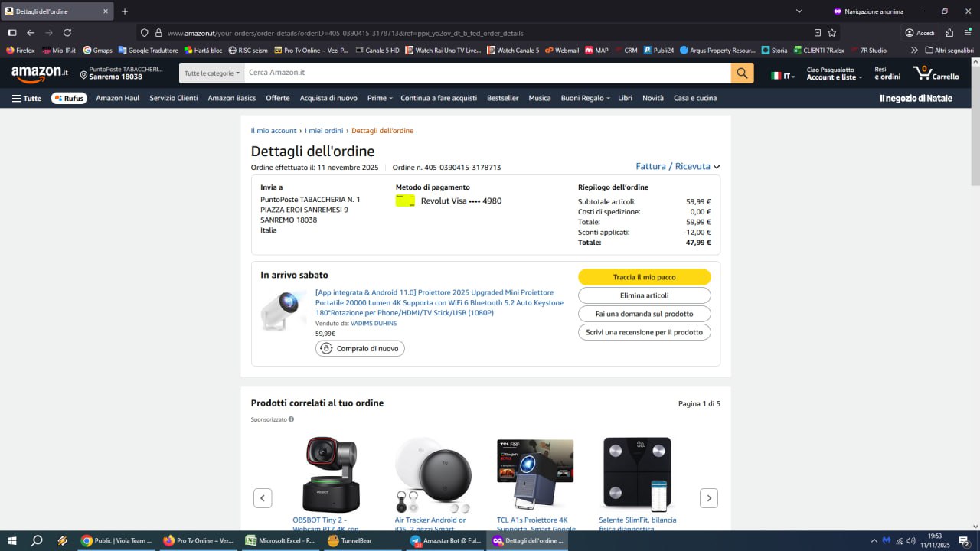
Task: Open IT language selector flag
Action: pos(782,76)
